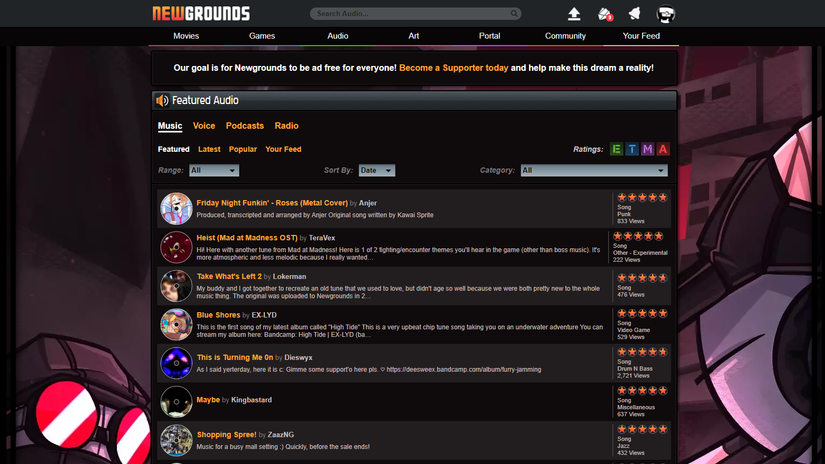Click the Newgrounds logo
The width and height of the screenshot is (825, 464).
click(201, 13)
